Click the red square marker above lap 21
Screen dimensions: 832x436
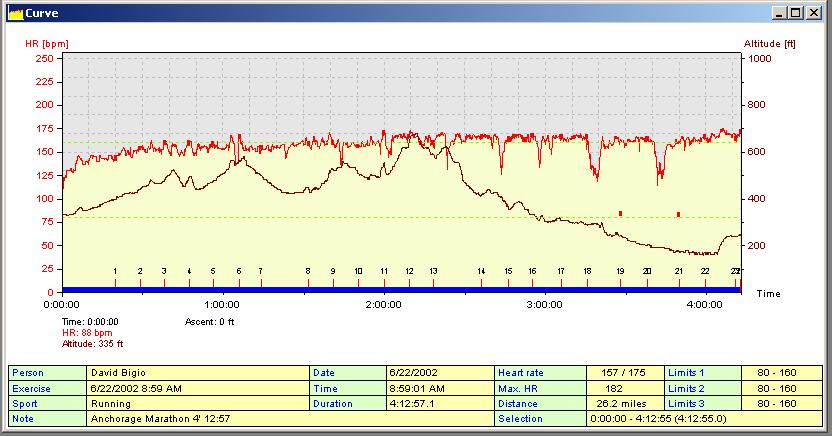point(679,214)
